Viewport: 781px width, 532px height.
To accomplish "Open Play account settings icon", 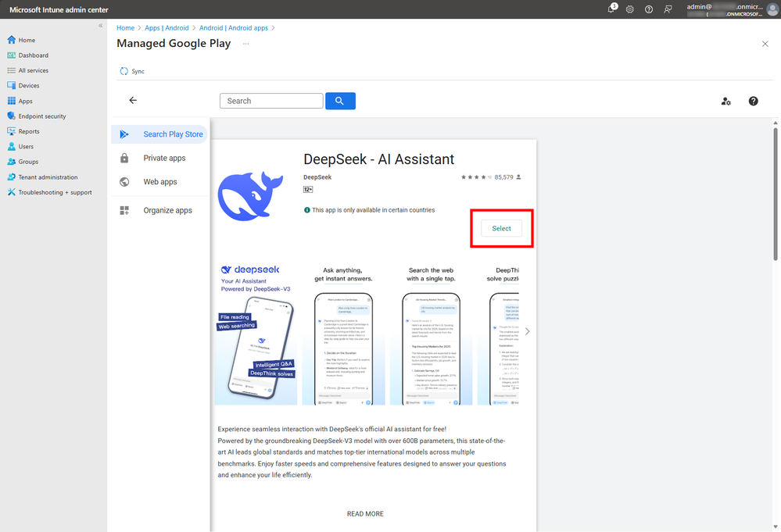I will point(726,101).
